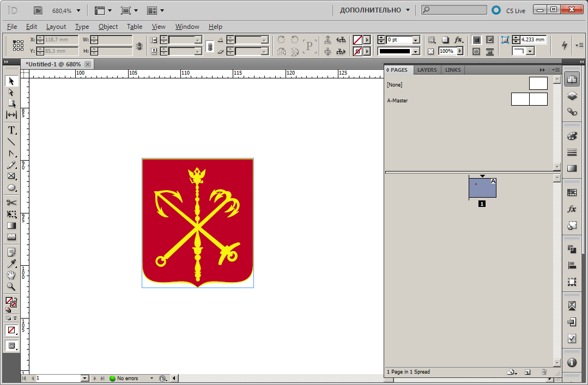The image size is (588, 385).
Task: Toggle constrain proportions chain icon for scaling
Action: pos(210,46)
